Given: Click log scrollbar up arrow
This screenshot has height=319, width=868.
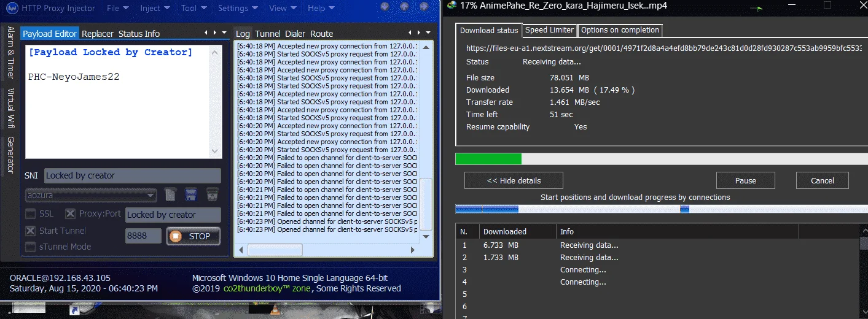Looking at the screenshot, I should pyautogui.click(x=426, y=47).
